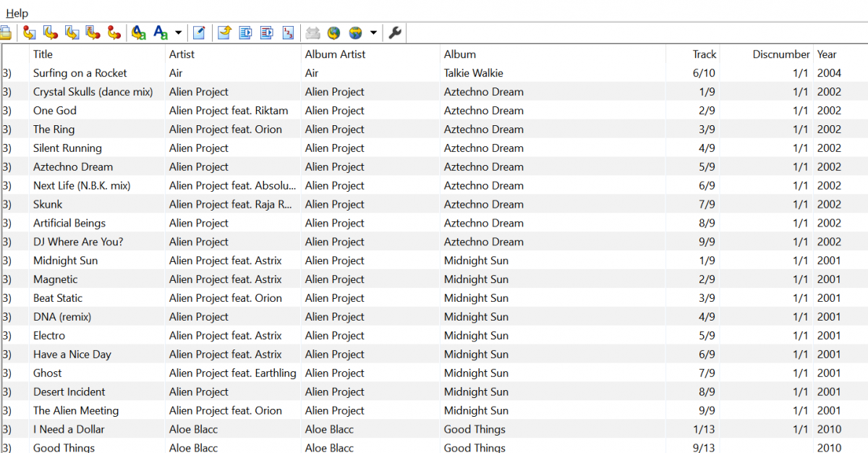Click 'Good Things' album in I Need a Dollar row
Screen dimensions: 868x453
tap(475, 431)
